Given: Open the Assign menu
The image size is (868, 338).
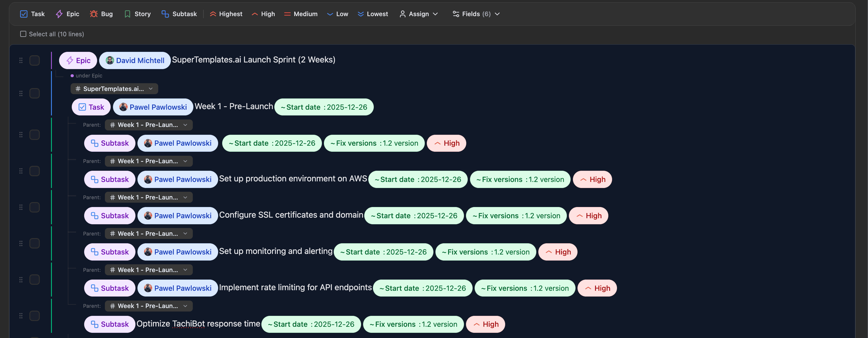Looking at the screenshot, I should pyautogui.click(x=418, y=14).
